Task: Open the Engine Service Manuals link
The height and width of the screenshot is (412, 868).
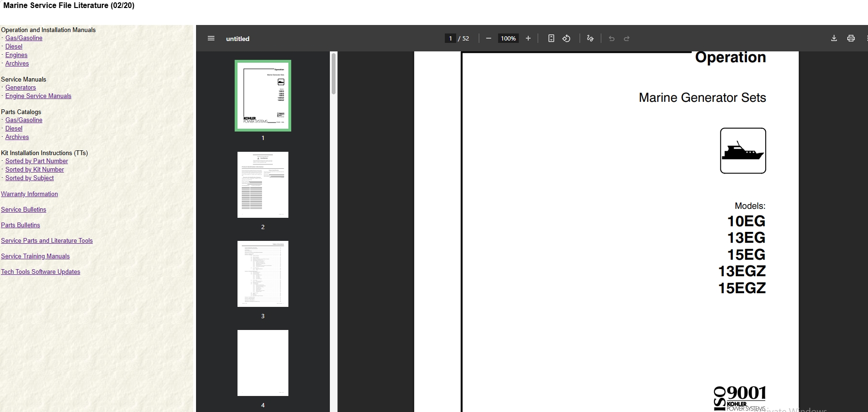Action: tap(39, 96)
